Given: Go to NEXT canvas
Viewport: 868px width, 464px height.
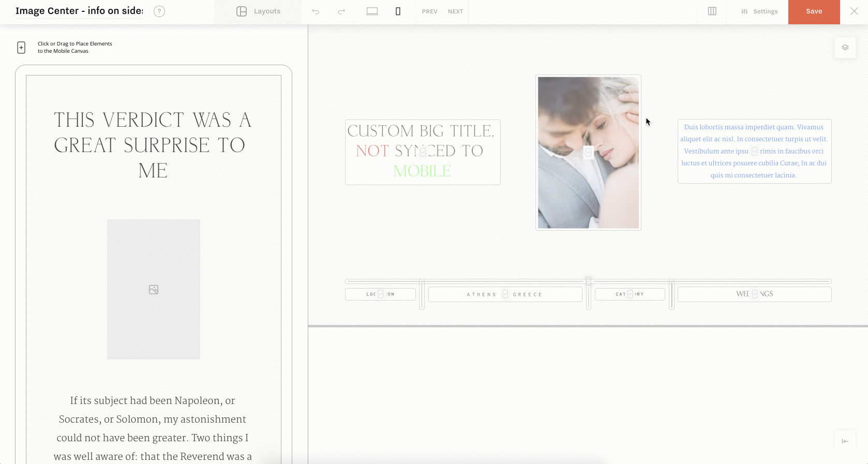Looking at the screenshot, I should 455,11.
